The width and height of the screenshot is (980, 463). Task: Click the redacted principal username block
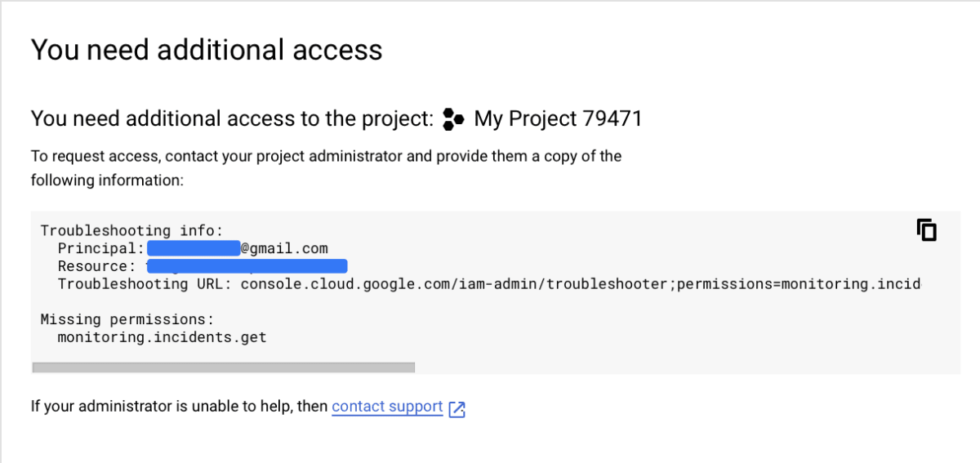point(194,247)
